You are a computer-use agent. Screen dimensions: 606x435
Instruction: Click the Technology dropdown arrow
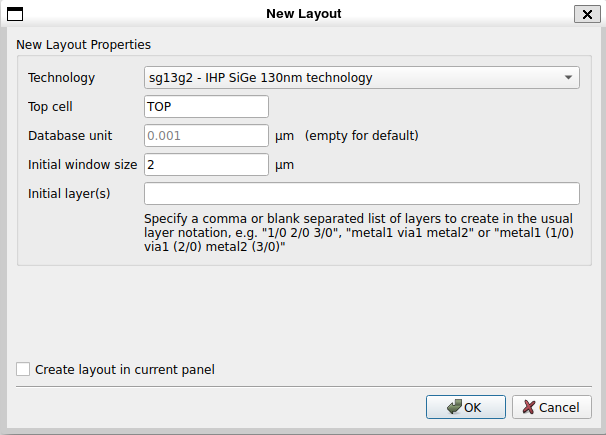pyautogui.click(x=568, y=77)
